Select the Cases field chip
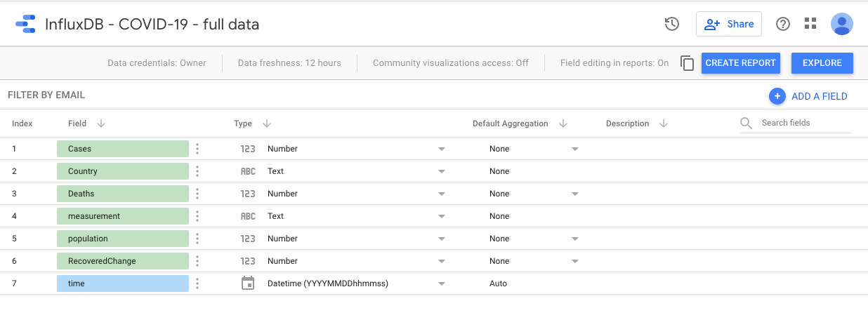The image size is (868, 327). [123, 149]
